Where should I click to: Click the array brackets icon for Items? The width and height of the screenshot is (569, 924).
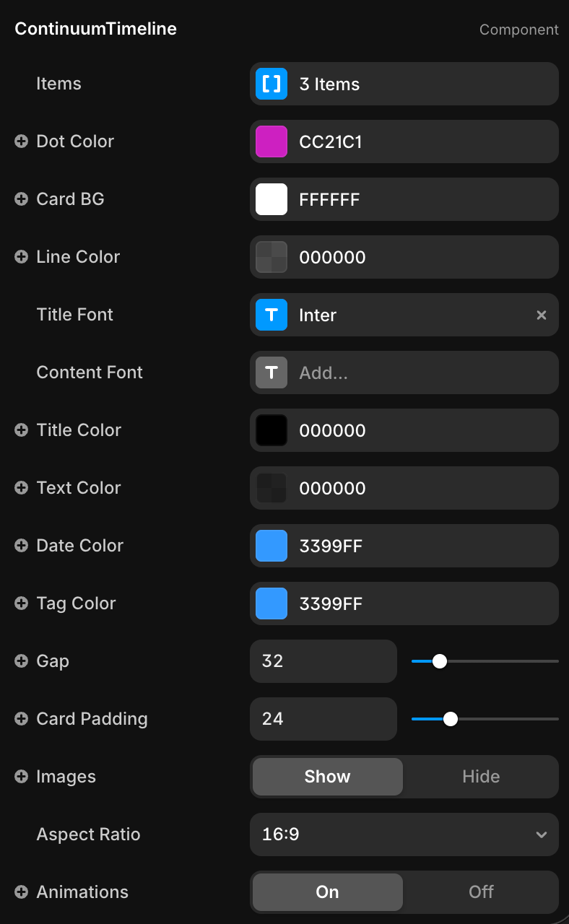(x=272, y=84)
